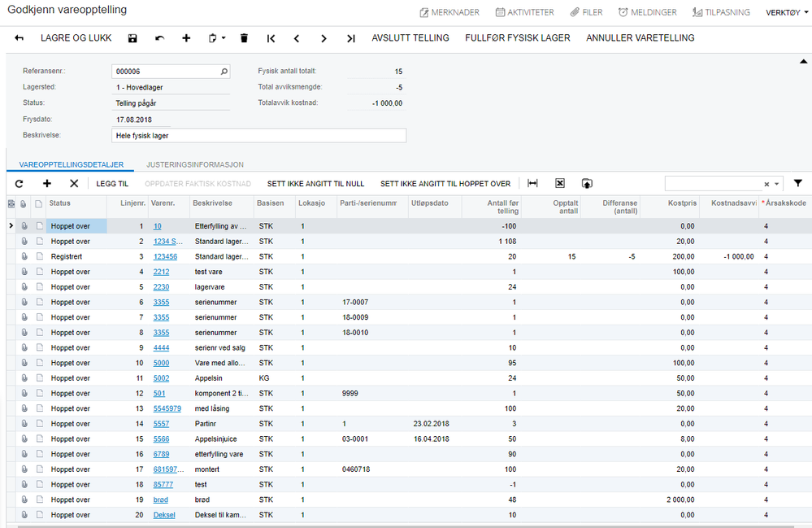
Task: Click serial number 18-0010 cell
Action: [372, 333]
